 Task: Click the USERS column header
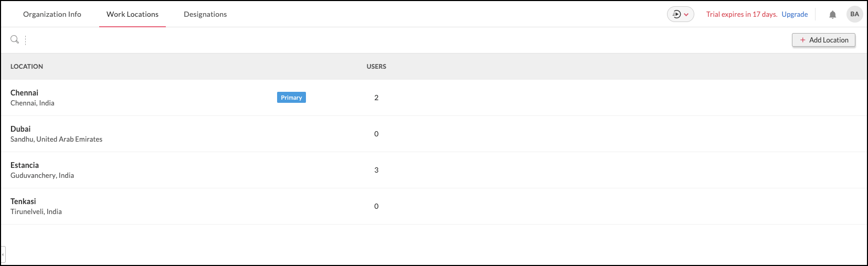pyautogui.click(x=376, y=67)
